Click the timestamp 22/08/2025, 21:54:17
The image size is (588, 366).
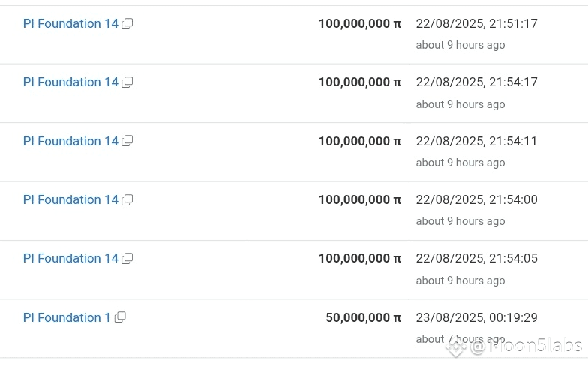pos(477,82)
